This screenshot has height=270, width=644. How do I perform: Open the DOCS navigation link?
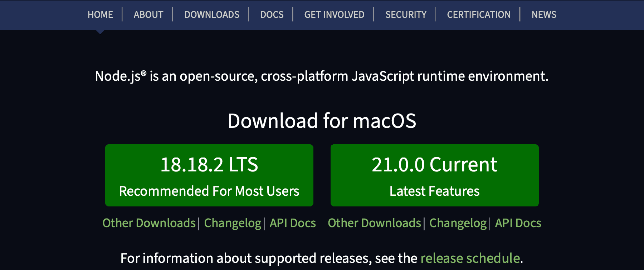coord(272,15)
